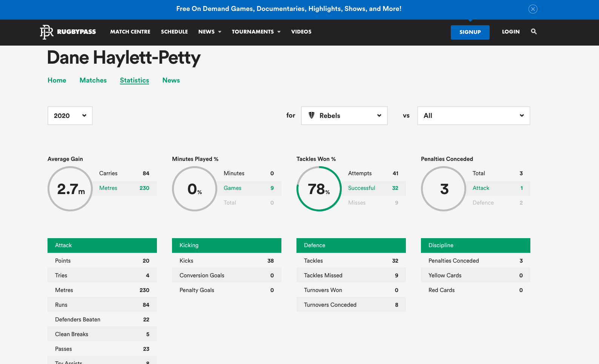Dismiss the promo banner with close icon
Viewport: 599px width, 364px height.
[x=533, y=9]
